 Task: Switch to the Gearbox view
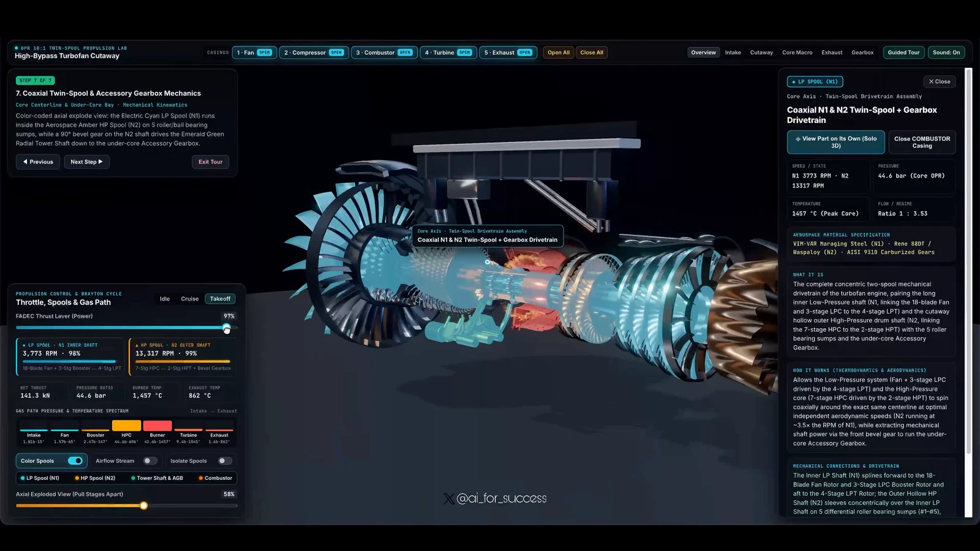[862, 53]
